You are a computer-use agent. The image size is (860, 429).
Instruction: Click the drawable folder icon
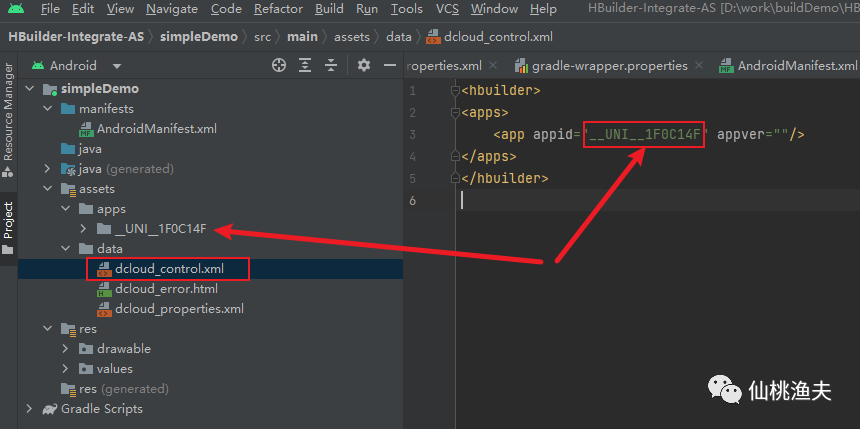86,349
